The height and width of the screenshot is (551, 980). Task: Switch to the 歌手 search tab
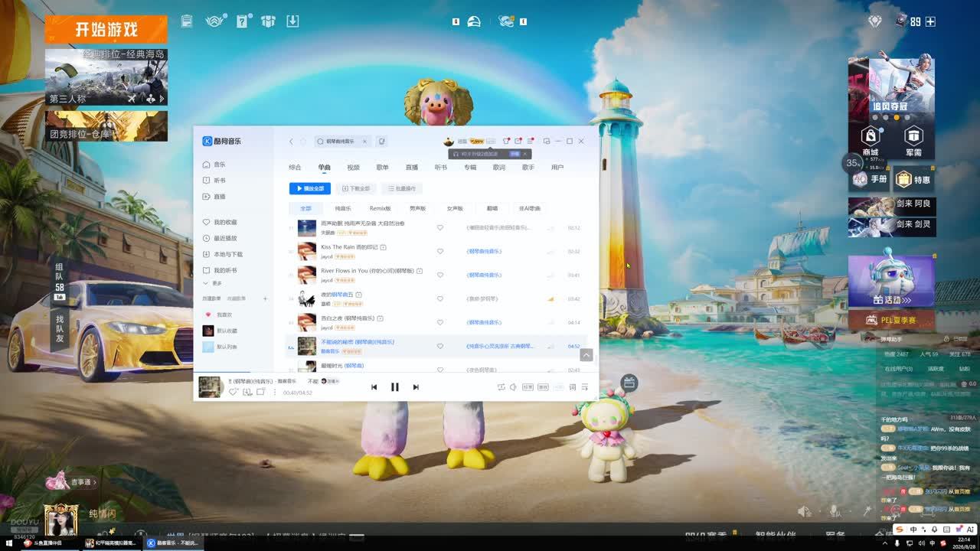pos(528,167)
